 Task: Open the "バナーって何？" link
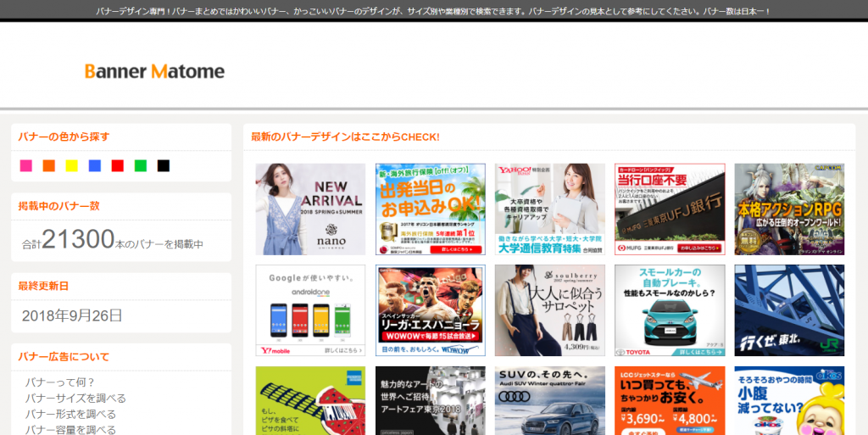pos(60,382)
